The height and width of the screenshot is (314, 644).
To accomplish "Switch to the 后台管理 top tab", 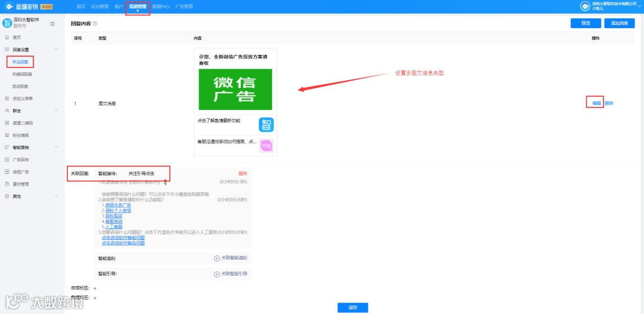I will click(100, 7).
